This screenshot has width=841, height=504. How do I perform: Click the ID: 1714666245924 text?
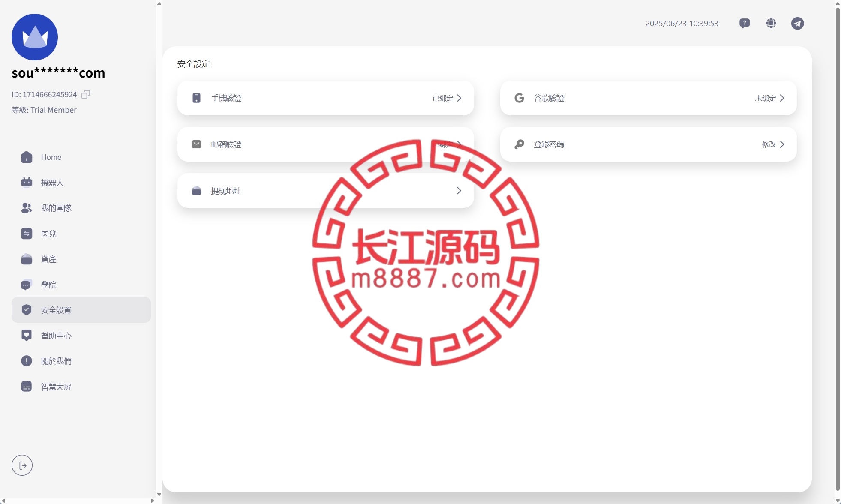click(44, 94)
